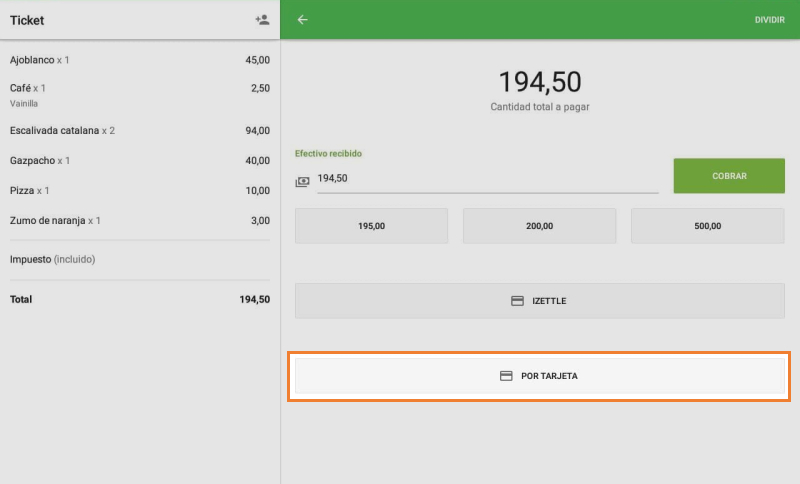The width and height of the screenshot is (800, 484).
Task: Select the Zumo de naranja item
Action: coord(139,220)
